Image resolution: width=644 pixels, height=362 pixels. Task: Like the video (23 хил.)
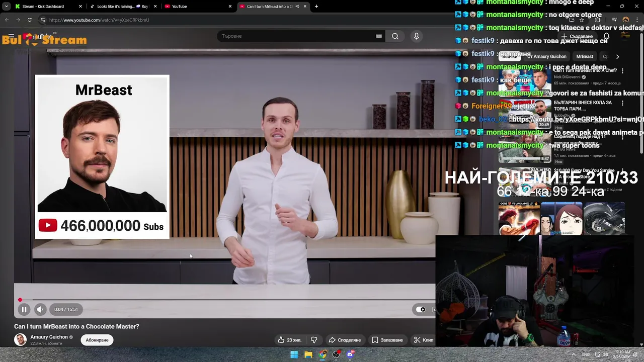289,340
